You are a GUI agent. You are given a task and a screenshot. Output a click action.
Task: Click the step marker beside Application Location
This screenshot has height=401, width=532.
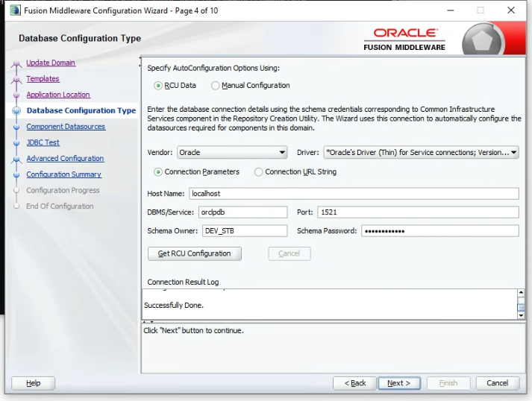click(x=16, y=95)
